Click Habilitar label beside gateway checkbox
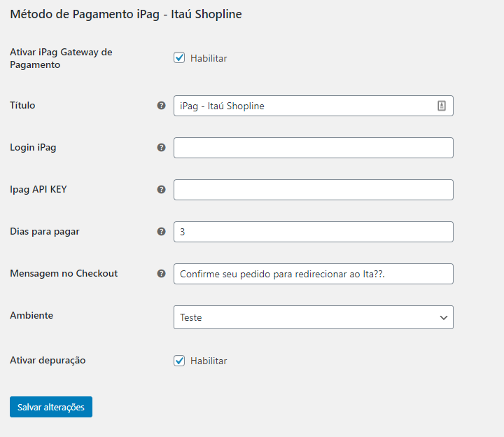 (x=209, y=59)
